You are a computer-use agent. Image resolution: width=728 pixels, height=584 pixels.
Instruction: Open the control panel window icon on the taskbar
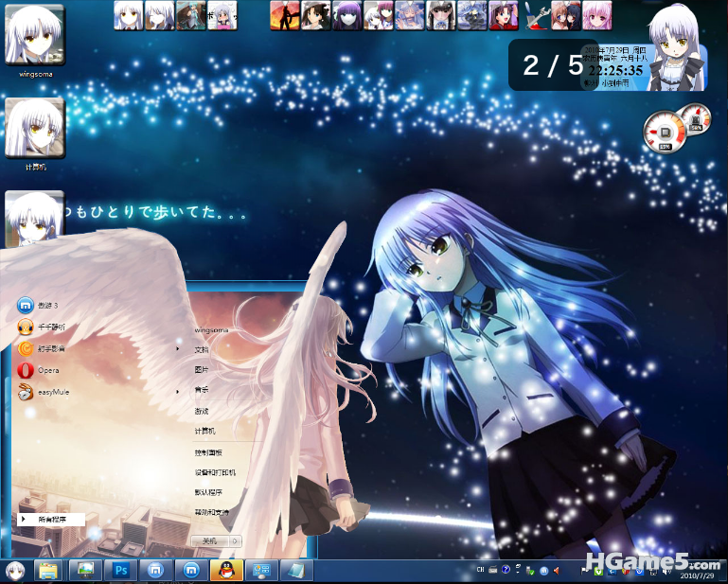pyautogui.click(x=262, y=571)
